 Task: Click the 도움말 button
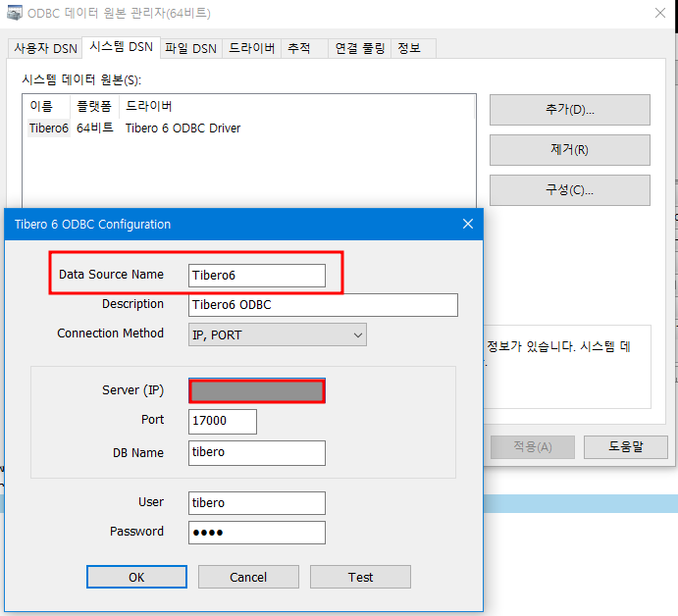[626, 447]
